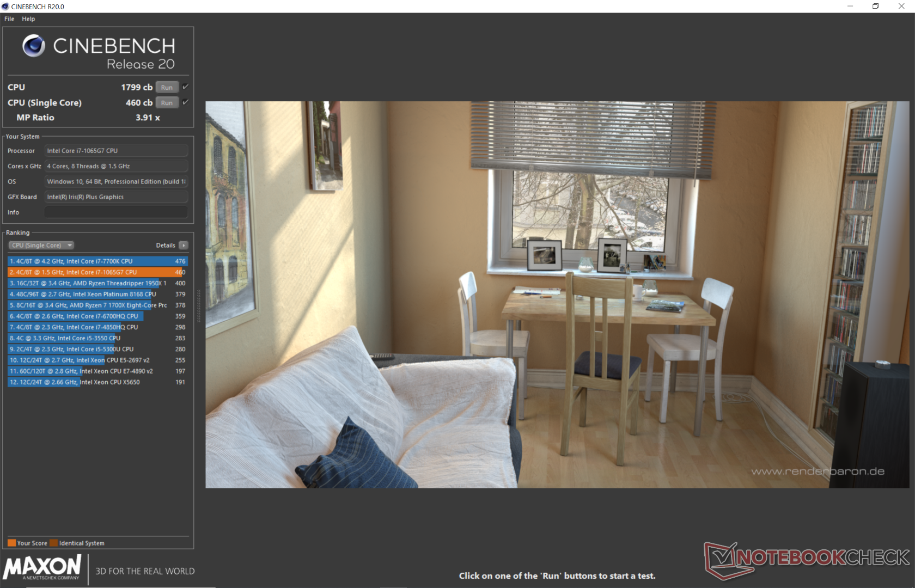Select ranking row Xeon CPU E5-2697 v2
The image size is (915, 588).
coord(98,360)
